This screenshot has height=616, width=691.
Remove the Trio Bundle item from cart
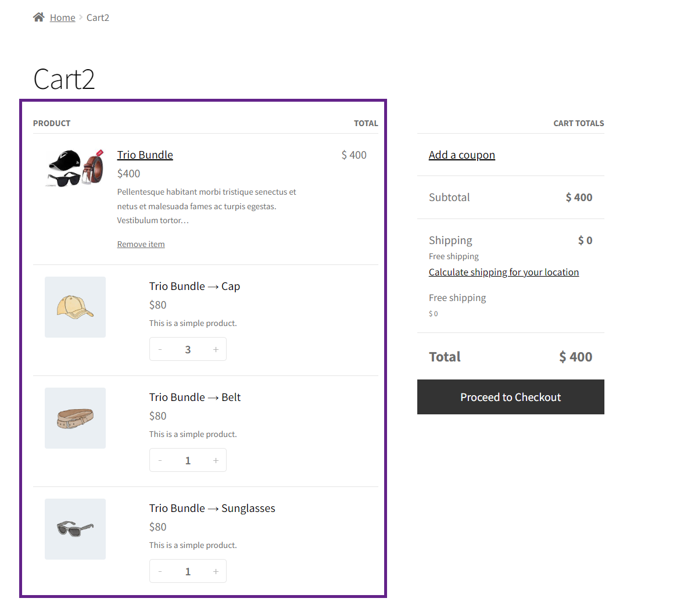(x=141, y=244)
